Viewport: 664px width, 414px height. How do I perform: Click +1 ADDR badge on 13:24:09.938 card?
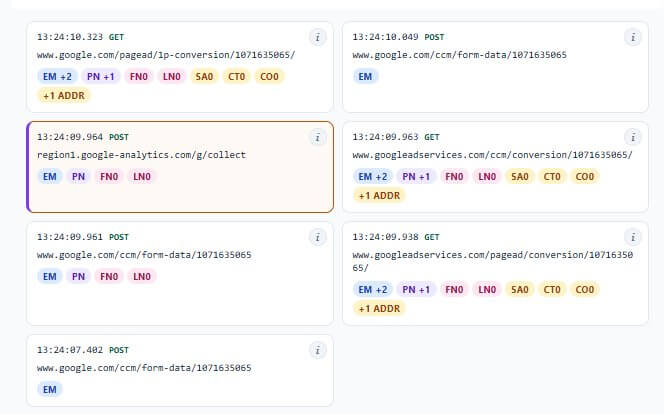(379, 309)
